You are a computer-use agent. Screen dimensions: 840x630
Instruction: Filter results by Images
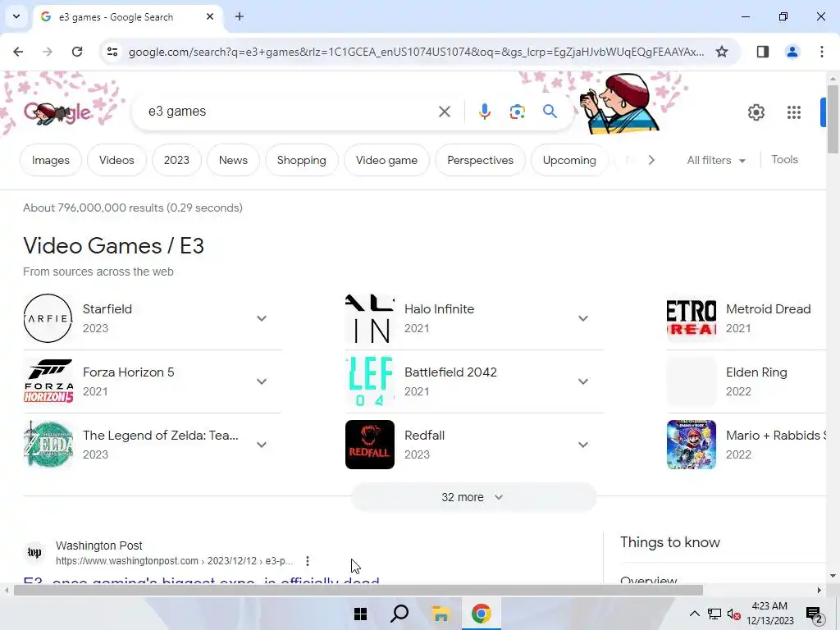click(50, 160)
